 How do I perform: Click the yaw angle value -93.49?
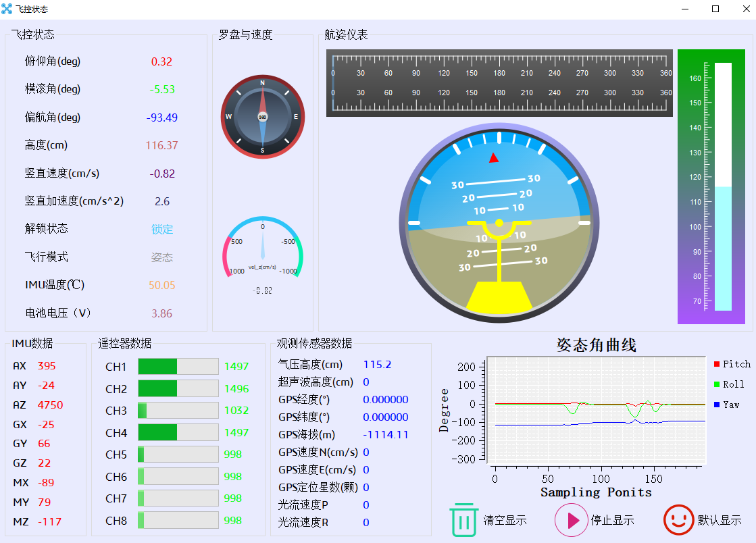coord(162,118)
